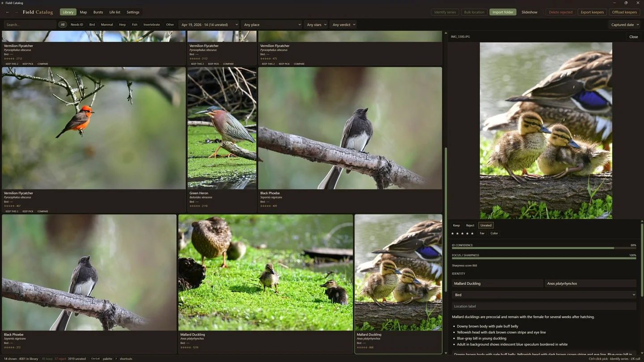Filter by the Bird category chip
This screenshot has height=362, width=644.
[x=92, y=25]
